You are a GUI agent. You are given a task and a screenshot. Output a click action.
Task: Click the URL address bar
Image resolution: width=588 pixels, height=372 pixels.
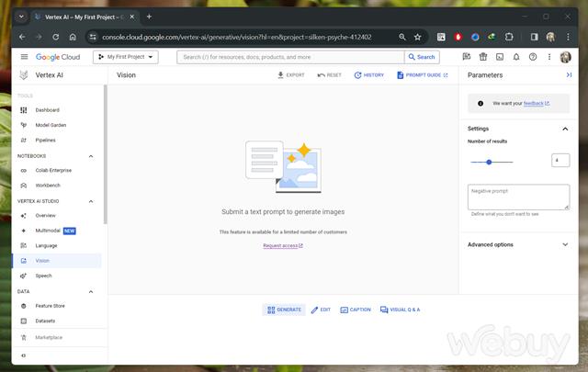(237, 37)
